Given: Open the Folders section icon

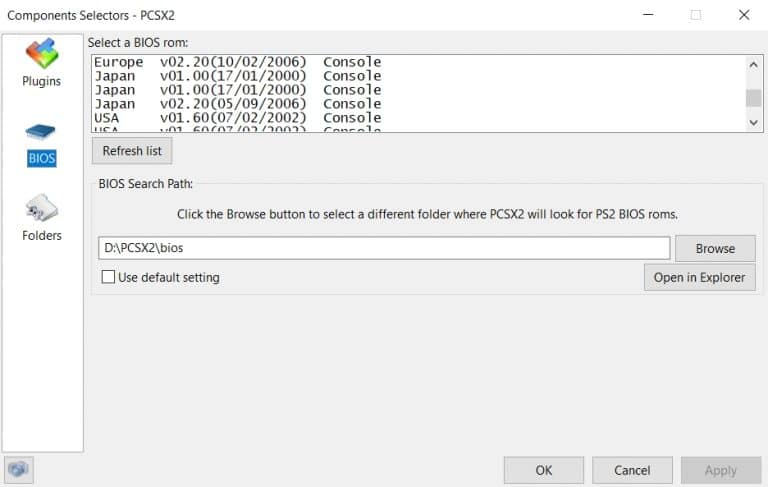Looking at the screenshot, I should pos(42,208).
